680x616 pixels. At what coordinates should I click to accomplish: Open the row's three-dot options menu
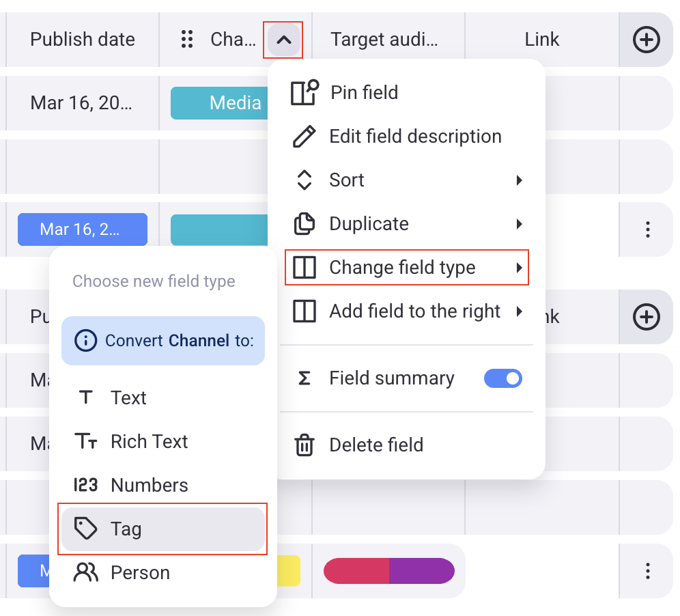pos(648,229)
